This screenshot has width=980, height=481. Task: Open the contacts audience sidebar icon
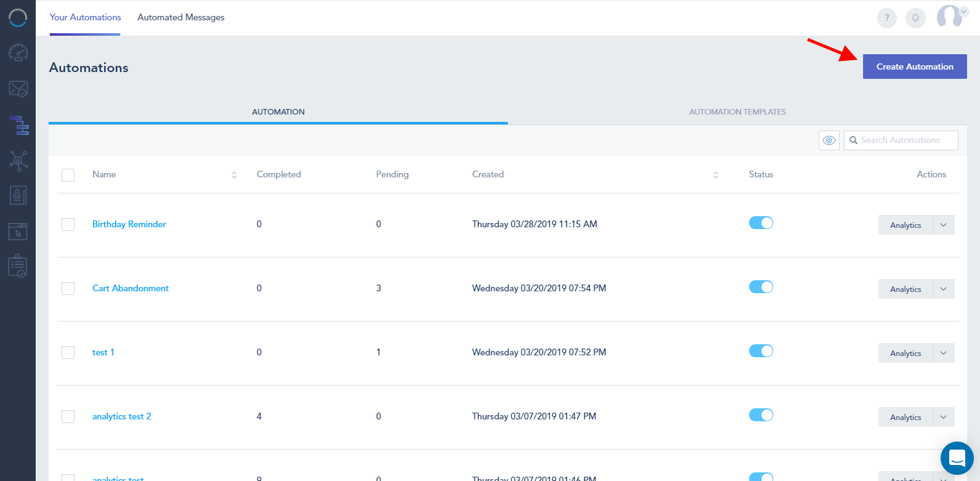pyautogui.click(x=18, y=196)
